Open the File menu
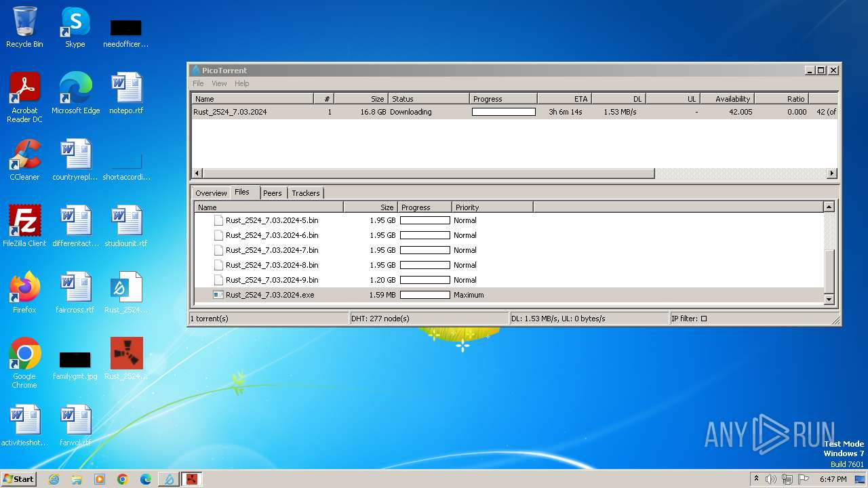 (198, 83)
